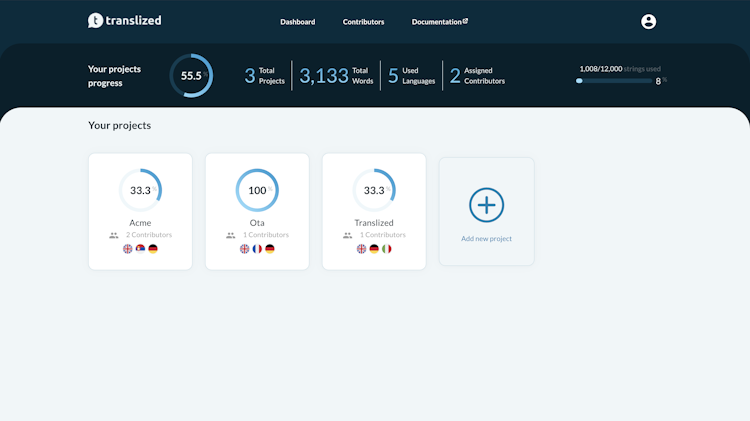Go to the Contributors page
This screenshot has width=750, height=421.
coord(364,22)
